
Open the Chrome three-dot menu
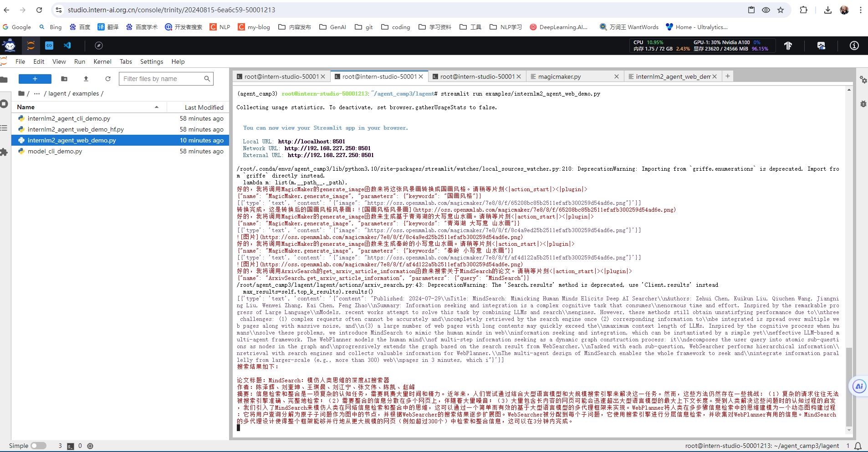(x=861, y=10)
